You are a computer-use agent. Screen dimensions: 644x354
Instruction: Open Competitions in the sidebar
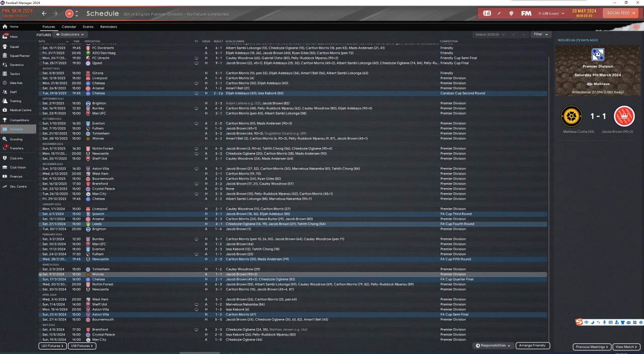click(19, 120)
